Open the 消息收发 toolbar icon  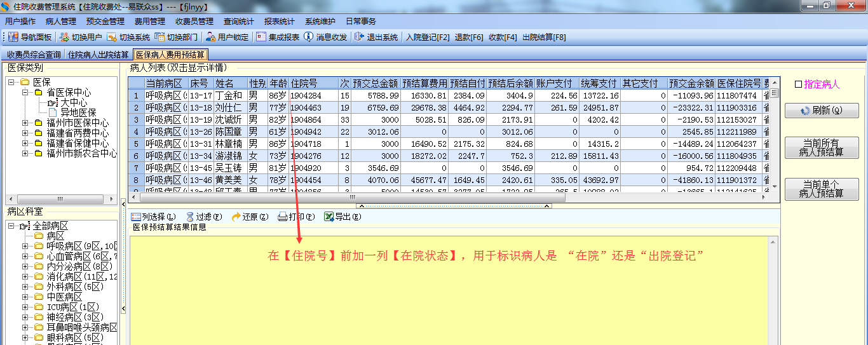pos(309,37)
